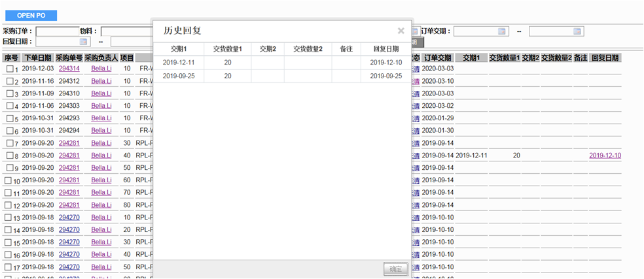Image resolution: width=644 pixels, height=279 pixels.
Task: Open 294281 link in row 12
Action: coord(69,205)
